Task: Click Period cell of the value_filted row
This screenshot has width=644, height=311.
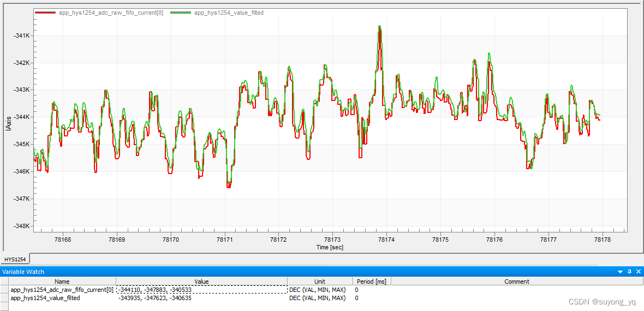Action: (x=372, y=298)
